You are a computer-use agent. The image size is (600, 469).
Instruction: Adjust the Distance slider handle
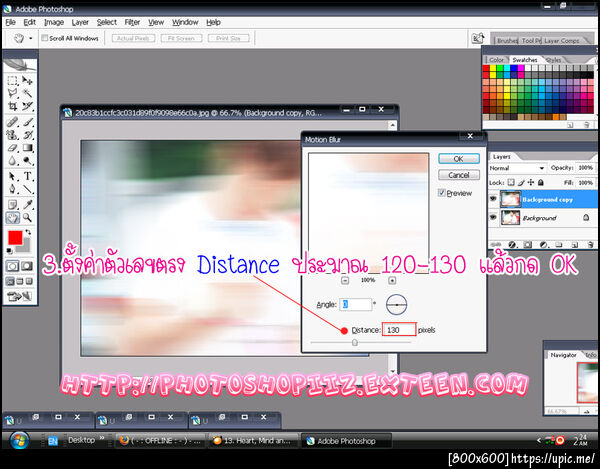click(355, 342)
